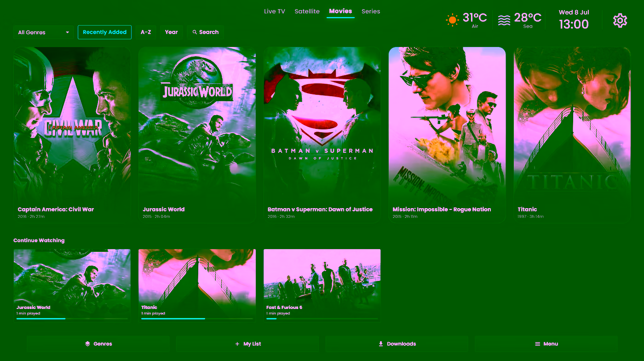Click "Batman v Superman: Dawn of Justice" title
Viewport: 644px width, 361px height.
(x=320, y=209)
